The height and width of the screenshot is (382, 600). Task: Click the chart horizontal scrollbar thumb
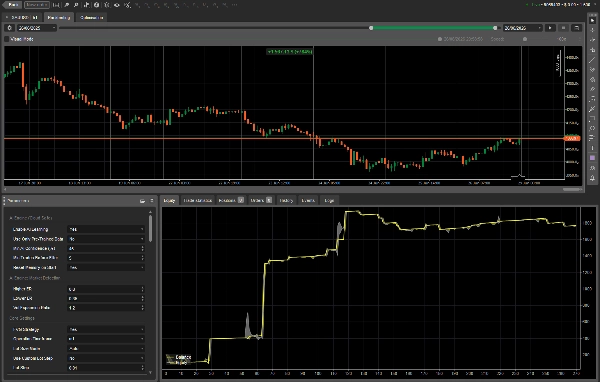point(572,189)
